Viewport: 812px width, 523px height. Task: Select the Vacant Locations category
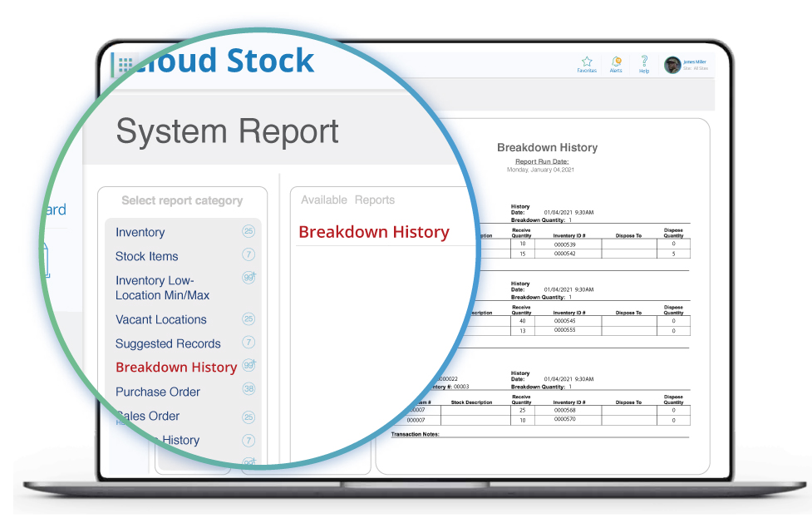click(161, 319)
